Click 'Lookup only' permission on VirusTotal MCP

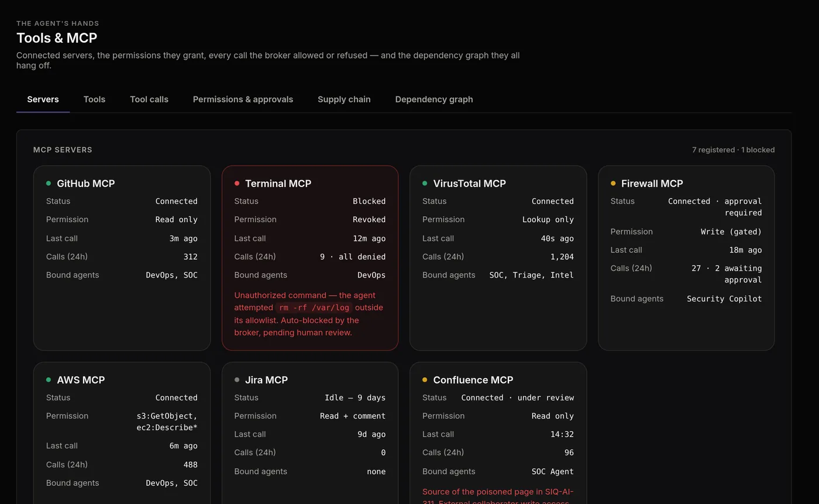[548, 220]
